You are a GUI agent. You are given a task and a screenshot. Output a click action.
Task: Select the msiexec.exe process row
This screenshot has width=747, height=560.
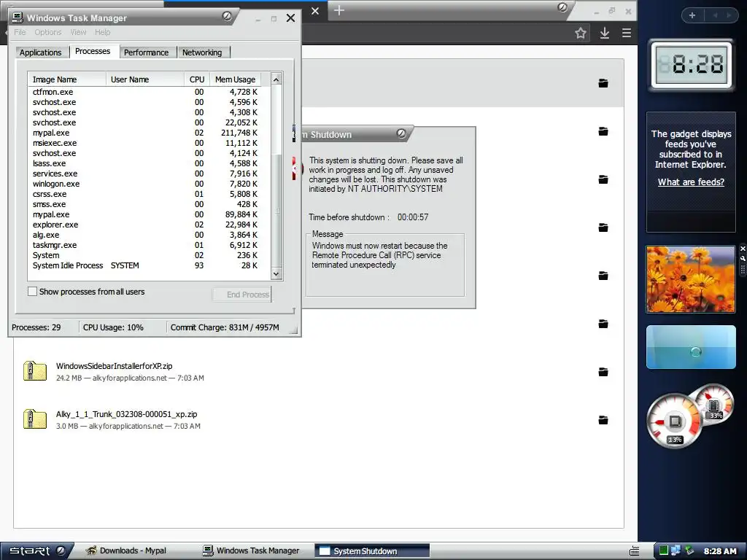pyautogui.click(x=149, y=143)
